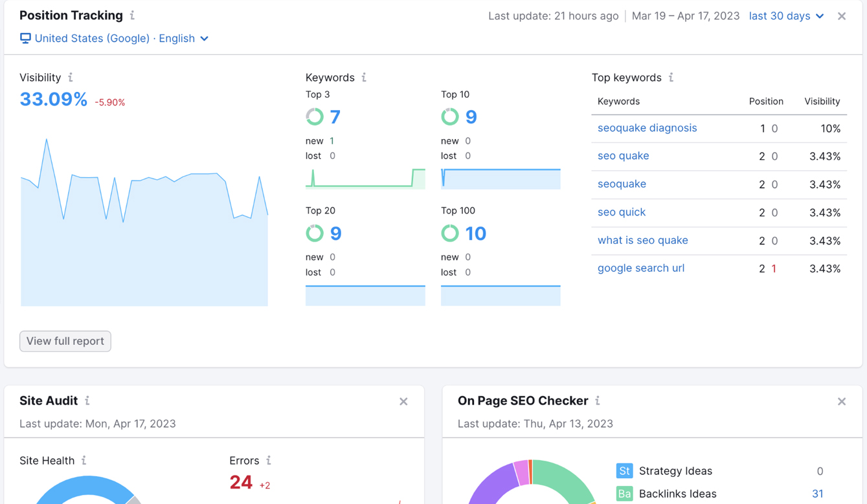Click the Top 20 keywords count 9

click(335, 233)
